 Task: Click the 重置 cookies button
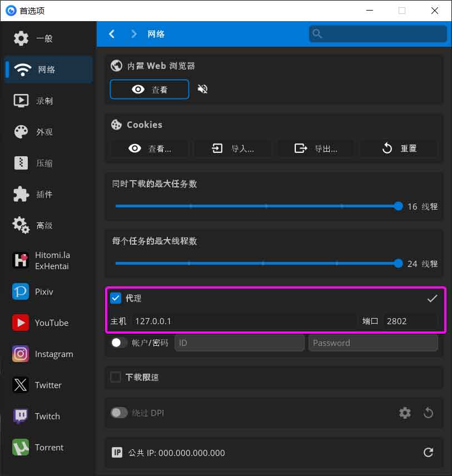[399, 148]
